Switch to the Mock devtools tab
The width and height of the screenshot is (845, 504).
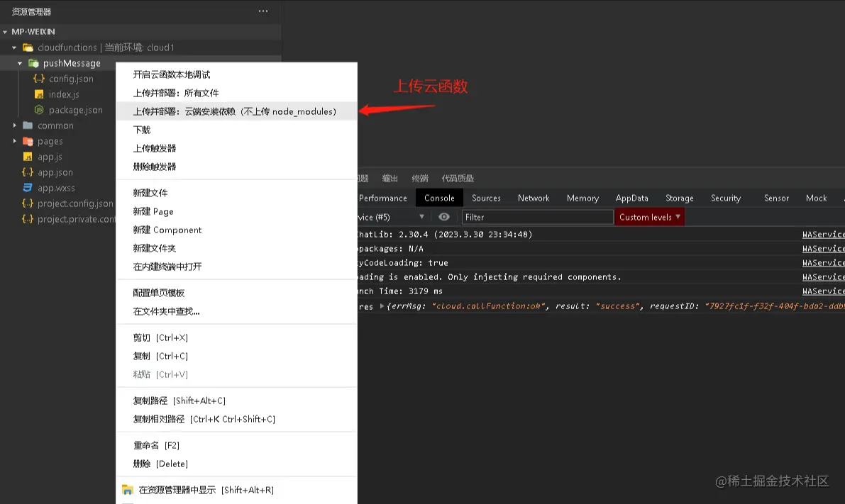point(816,198)
